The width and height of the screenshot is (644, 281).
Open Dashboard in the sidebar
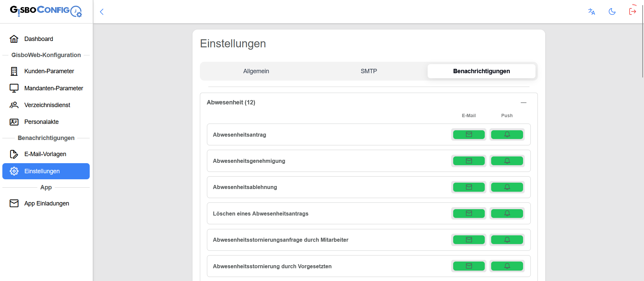coord(46,39)
